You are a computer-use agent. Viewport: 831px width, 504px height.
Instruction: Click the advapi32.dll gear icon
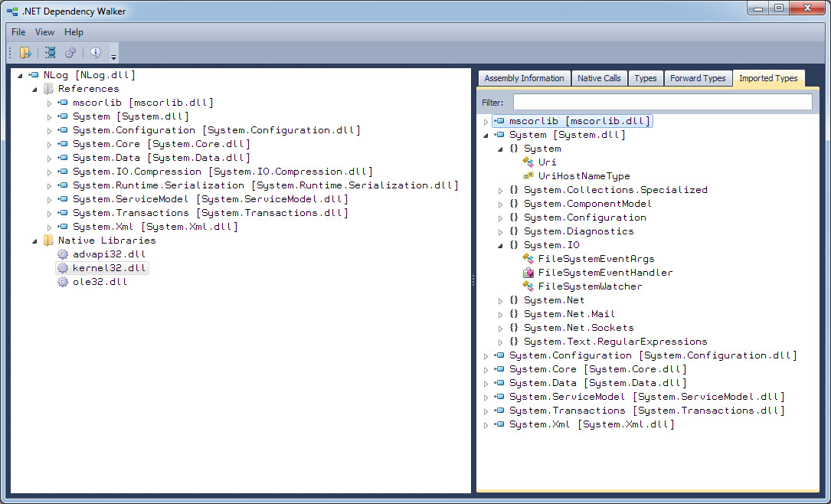[x=63, y=254]
